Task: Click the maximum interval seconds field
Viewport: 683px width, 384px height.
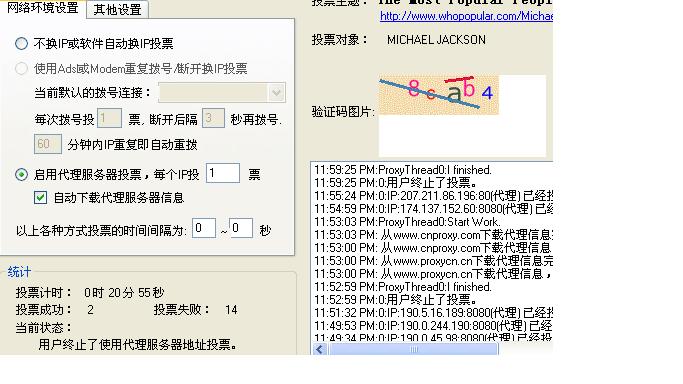Action: pyautogui.click(x=241, y=228)
